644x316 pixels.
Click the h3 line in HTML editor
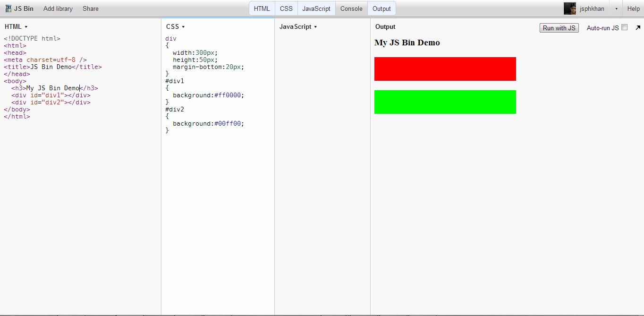[x=55, y=88]
